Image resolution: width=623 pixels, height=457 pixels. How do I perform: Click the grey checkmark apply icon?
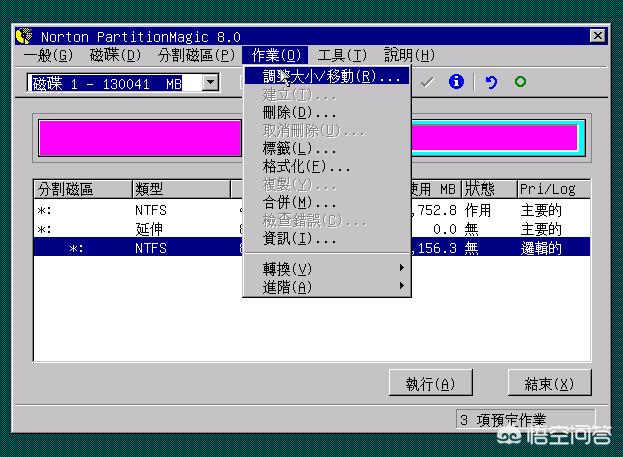point(427,82)
